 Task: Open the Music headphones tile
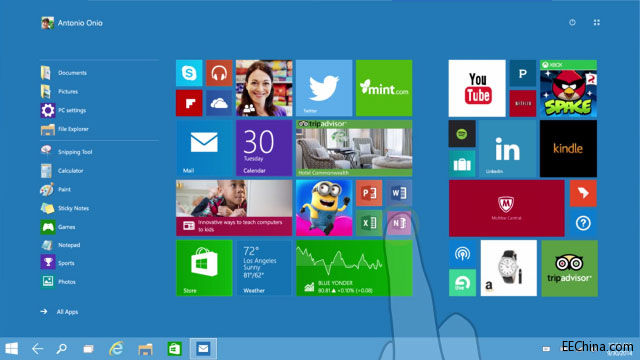[219, 73]
